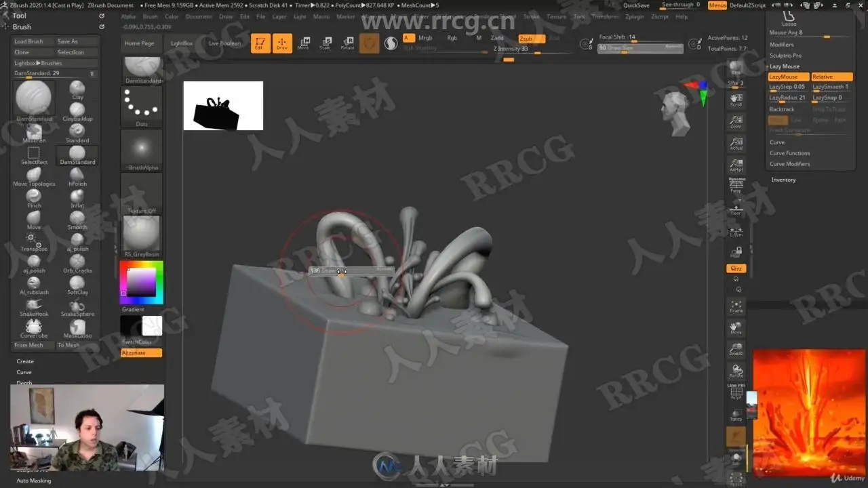The image size is (868, 488).
Task: Click the symmetry sphere icon
Action: tap(391, 43)
